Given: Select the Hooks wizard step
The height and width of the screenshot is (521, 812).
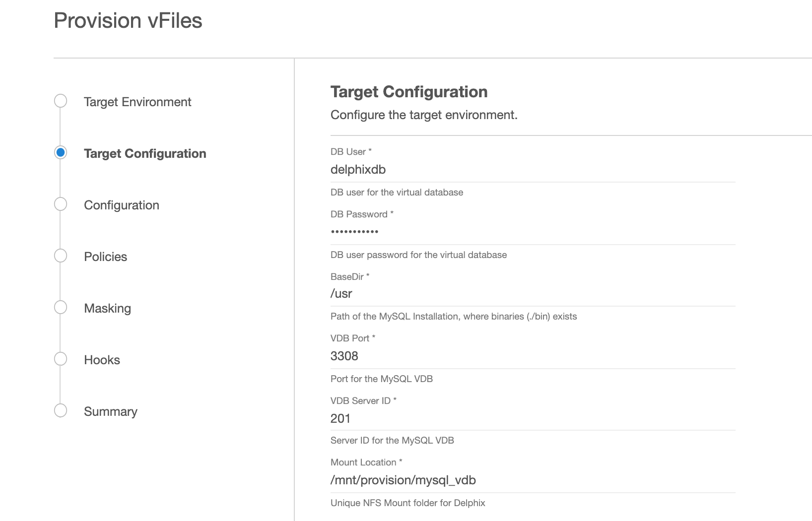Looking at the screenshot, I should coord(102,360).
